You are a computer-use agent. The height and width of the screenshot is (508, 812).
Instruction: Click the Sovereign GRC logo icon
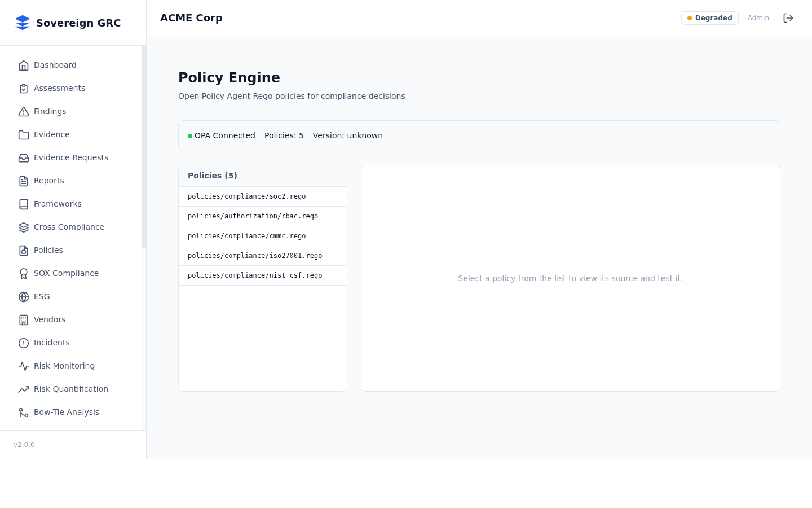(x=23, y=23)
